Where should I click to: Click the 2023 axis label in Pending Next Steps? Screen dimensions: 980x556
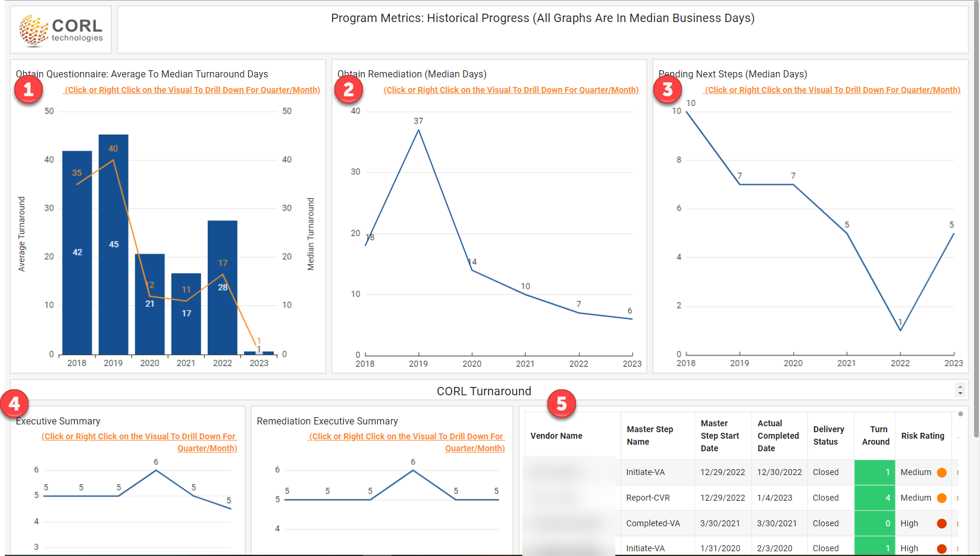(953, 363)
